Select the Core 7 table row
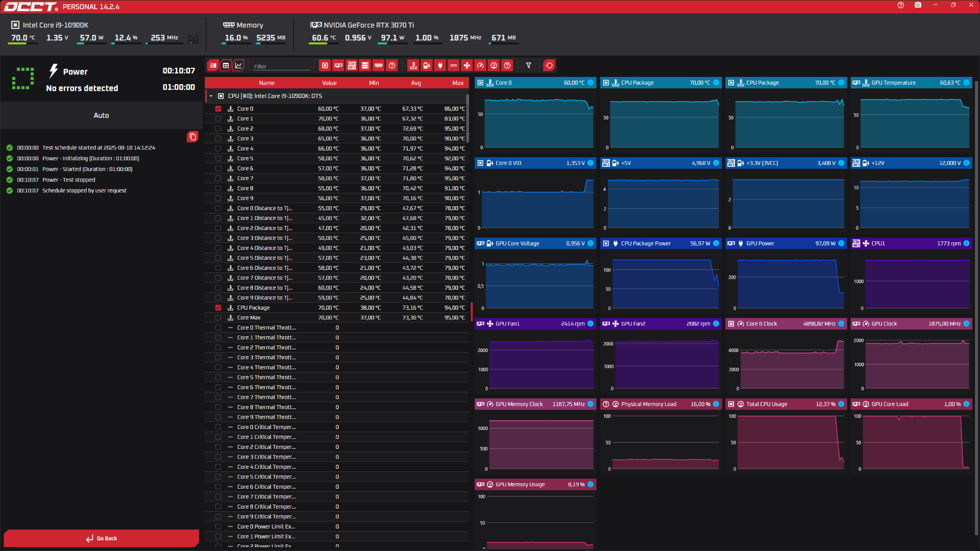980x551 pixels. 337,179
